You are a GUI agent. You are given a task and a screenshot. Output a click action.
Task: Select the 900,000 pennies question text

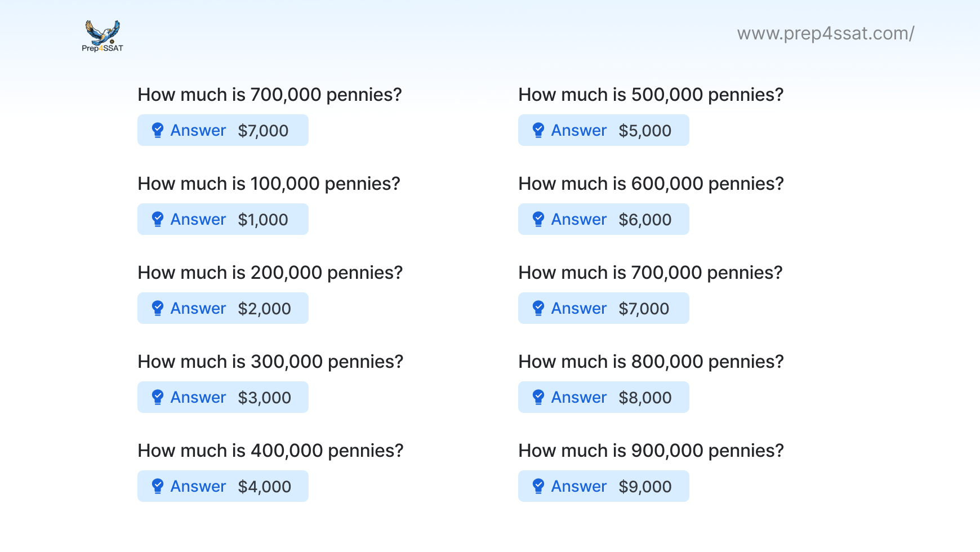[x=651, y=451]
